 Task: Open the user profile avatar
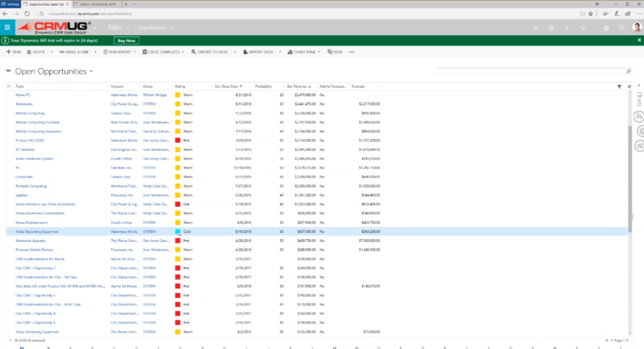pyautogui.click(x=637, y=27)
